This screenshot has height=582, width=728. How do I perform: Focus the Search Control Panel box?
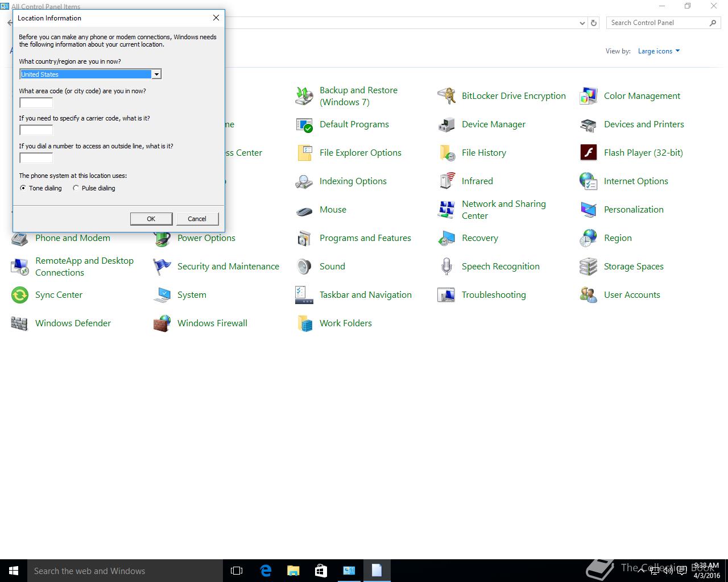pyautogui.click(x=657, y=23)
